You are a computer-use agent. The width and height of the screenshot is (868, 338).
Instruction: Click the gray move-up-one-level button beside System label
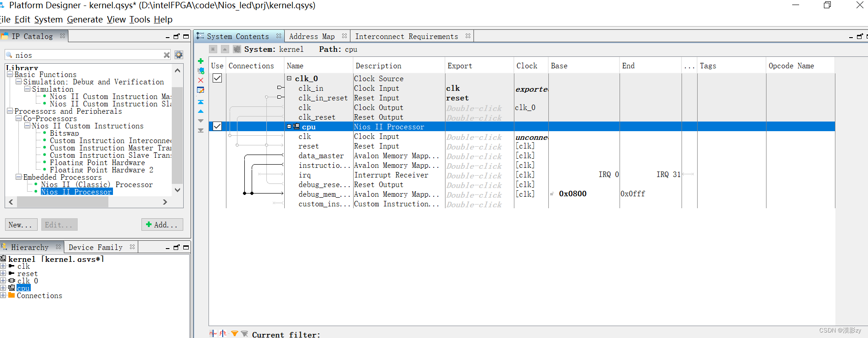(225, 49)
